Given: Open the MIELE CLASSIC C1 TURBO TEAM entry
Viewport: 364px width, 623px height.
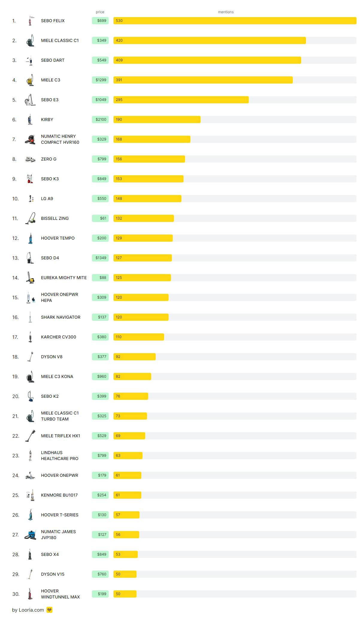Looking at the screenshot, I should [60, 416].
